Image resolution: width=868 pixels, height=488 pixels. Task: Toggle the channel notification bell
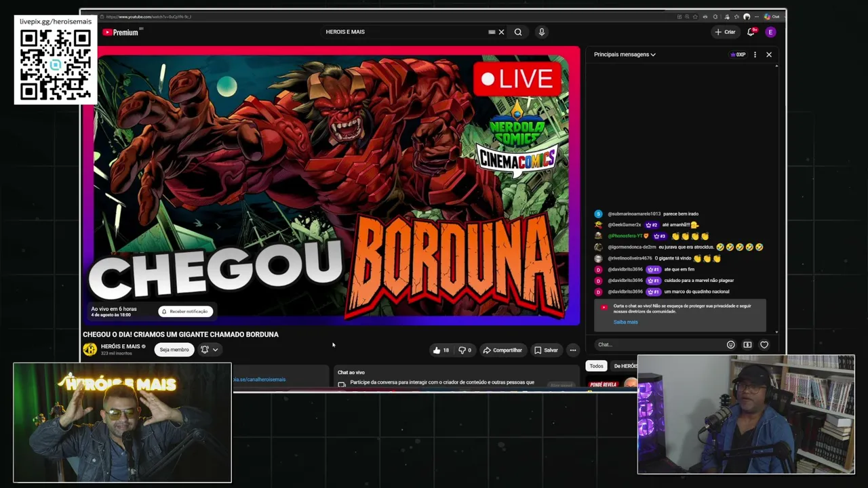click(205, 350)
